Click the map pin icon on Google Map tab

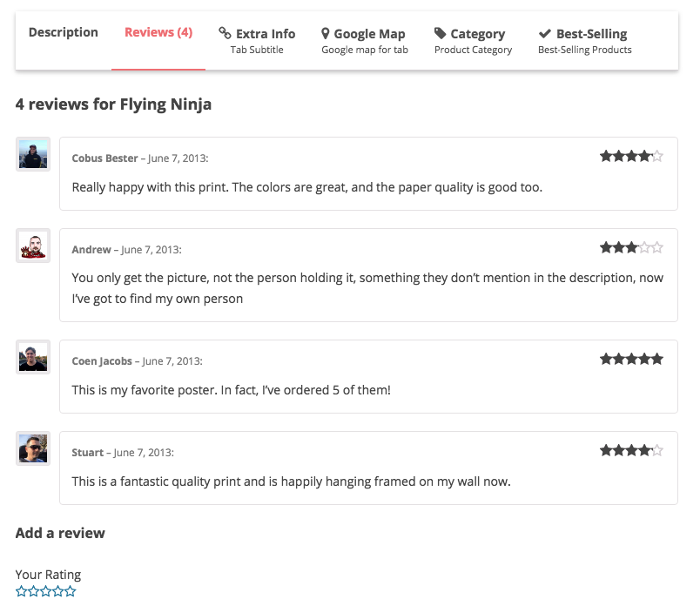point(326,33)
